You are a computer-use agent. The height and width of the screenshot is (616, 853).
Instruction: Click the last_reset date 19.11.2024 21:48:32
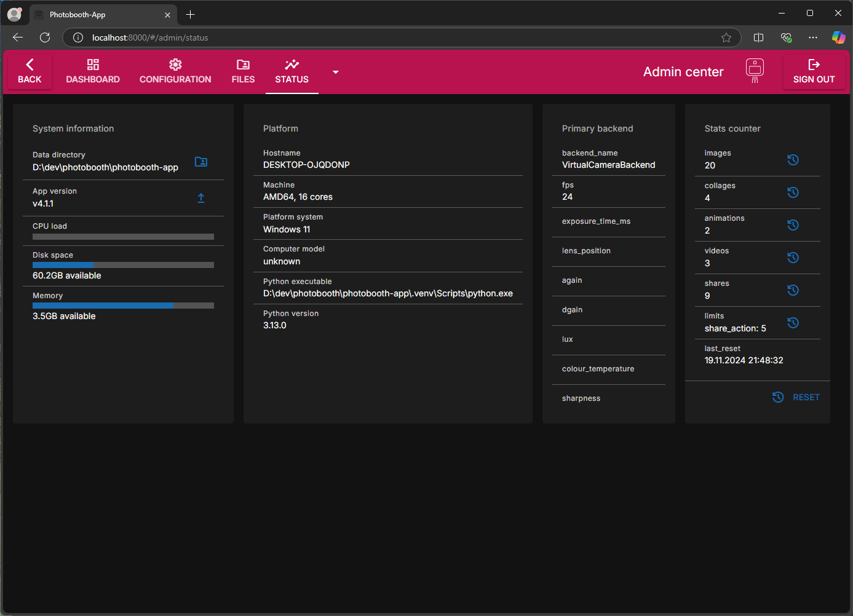tap(744, 360)
